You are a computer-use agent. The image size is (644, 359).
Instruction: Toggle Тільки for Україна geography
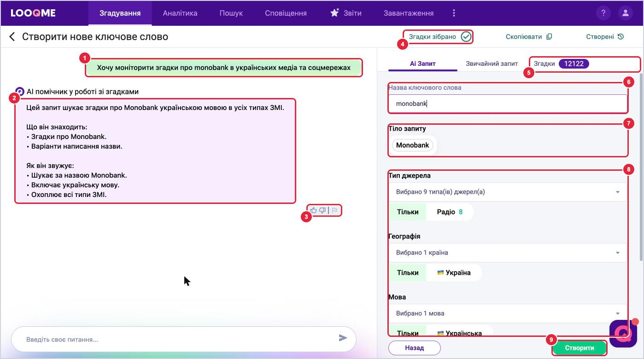tap(408, 272)
